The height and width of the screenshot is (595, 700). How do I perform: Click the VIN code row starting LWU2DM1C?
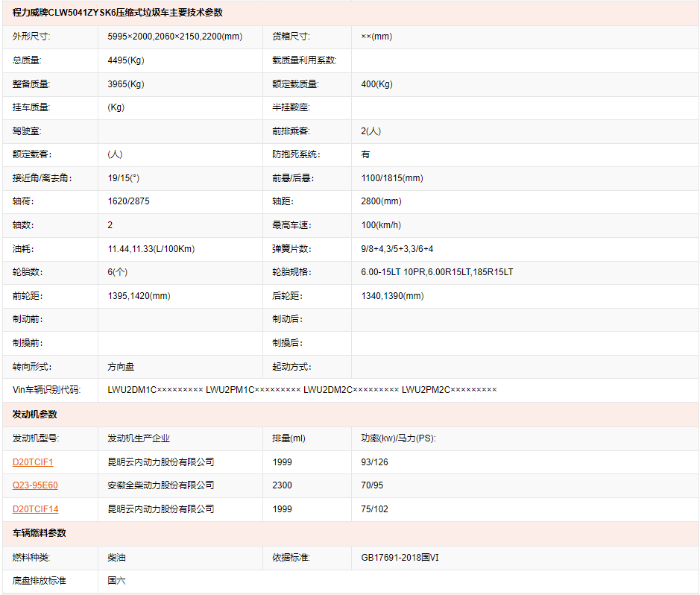302,390
